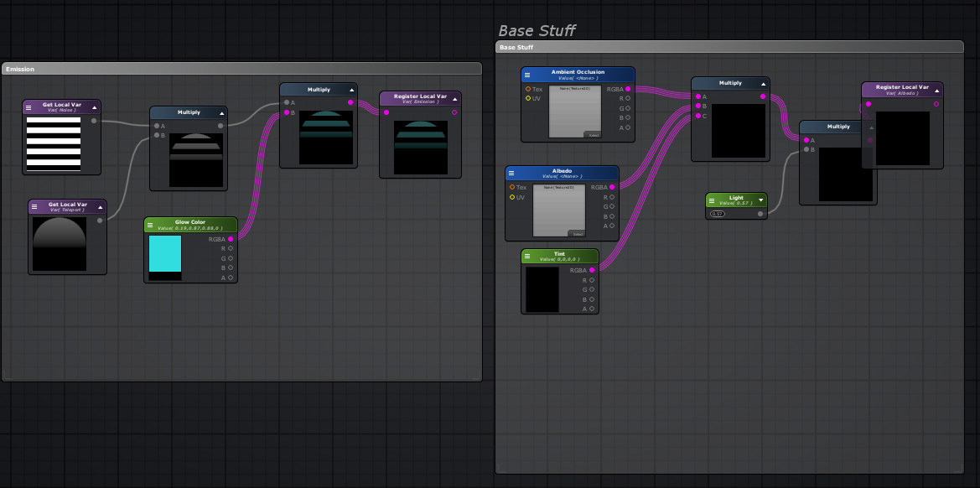Image resolution: width=980 pixels, height=488 pixels.
Task: Click A output port of Glow Color node
Action: coord(231,278)
